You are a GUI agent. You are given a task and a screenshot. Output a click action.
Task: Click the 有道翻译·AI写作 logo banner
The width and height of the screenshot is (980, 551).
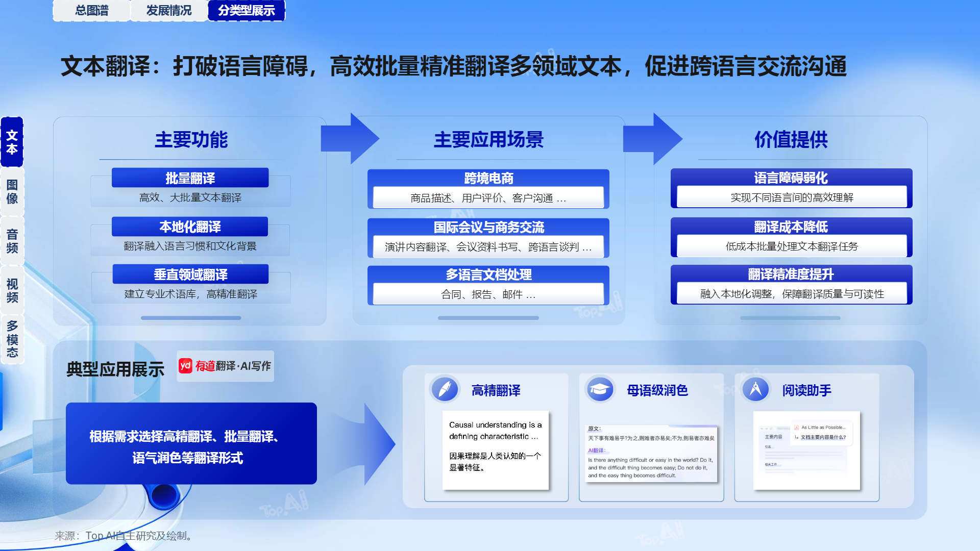tap(225, 366)
